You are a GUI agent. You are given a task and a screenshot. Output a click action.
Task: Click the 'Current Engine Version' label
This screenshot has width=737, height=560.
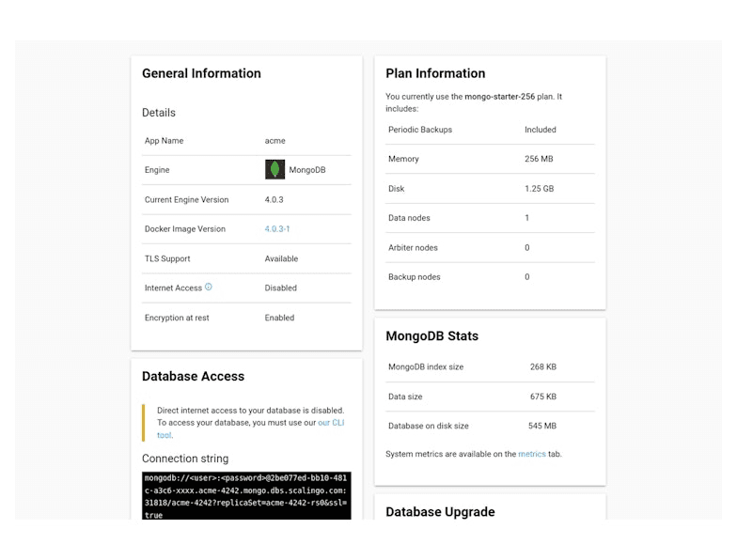[x=186, y=199]
